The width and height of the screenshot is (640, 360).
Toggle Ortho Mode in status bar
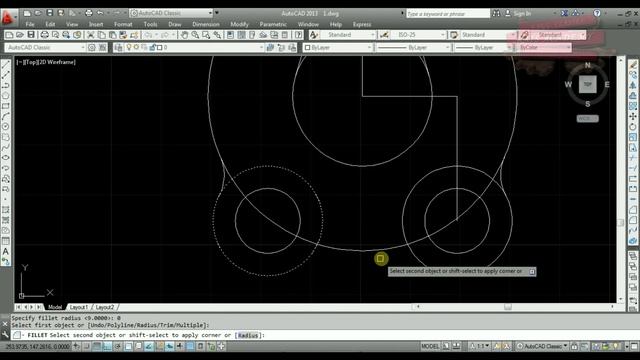click(107, 347)
